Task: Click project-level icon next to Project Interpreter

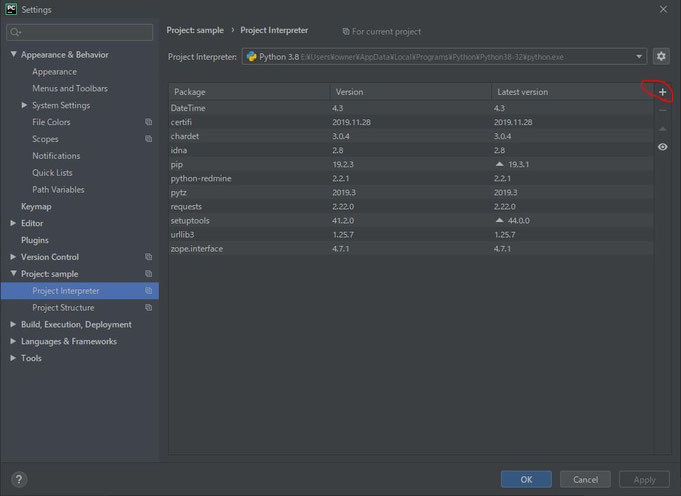Action: 149,291
